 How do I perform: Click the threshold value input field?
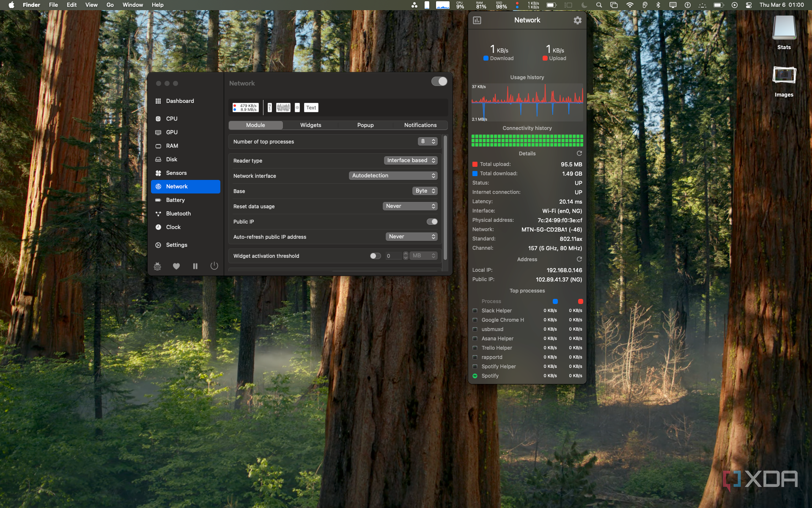393,256
